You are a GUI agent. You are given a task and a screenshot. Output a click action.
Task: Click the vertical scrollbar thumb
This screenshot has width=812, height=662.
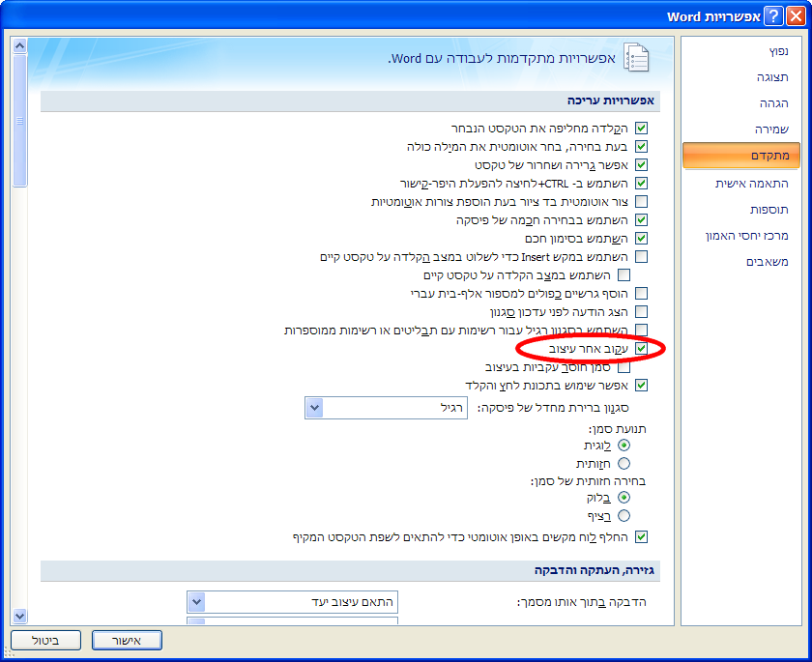pyautogui.click(x=19, y=121)
